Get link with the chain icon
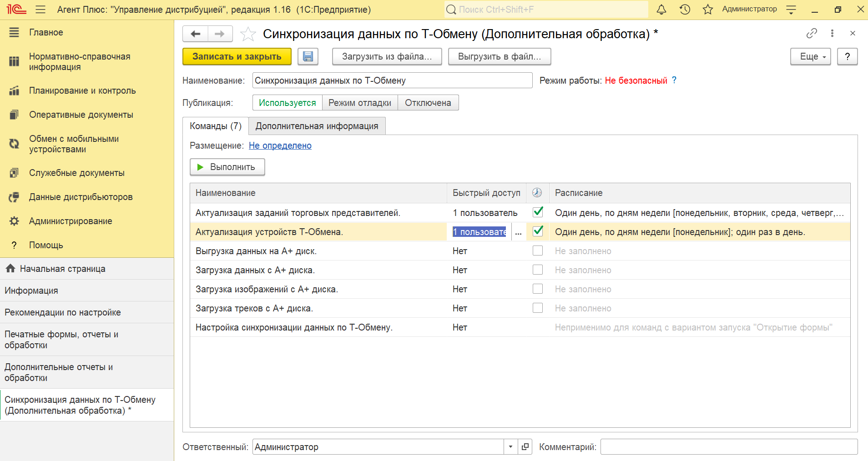Image resolution: width=868 pixels, height=461 pixels. click(x=812, y=33)
